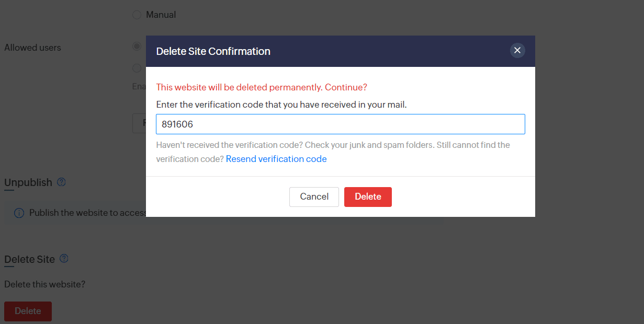Click the Allowed users label
The width and height of the screenshot is (644, 324).
point(32,48)
